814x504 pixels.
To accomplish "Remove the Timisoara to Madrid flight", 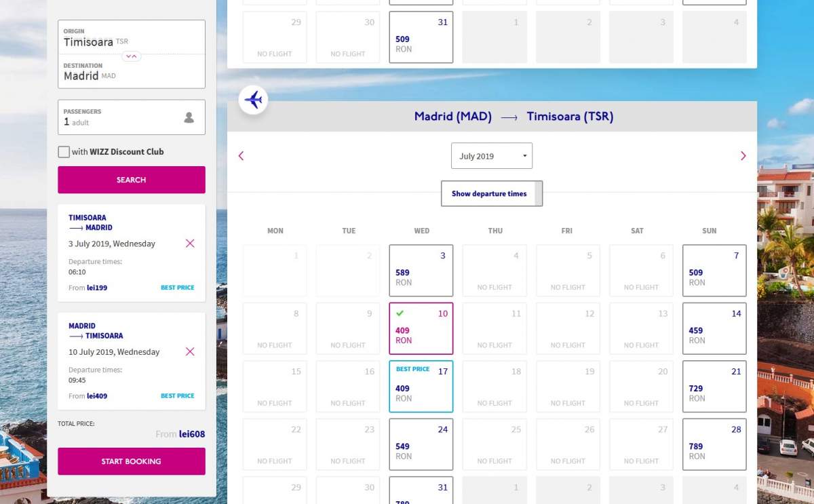I will [190, 244].
